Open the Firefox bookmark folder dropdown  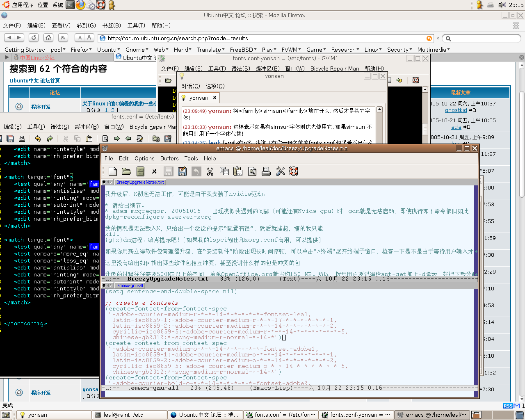82,50
